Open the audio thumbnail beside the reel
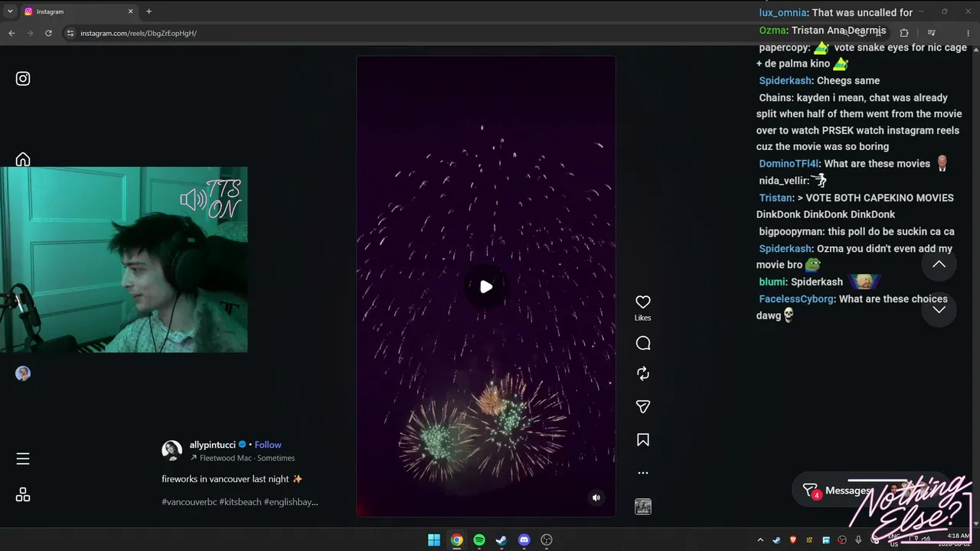This screenshot has height=551, width=980. pos(643,507)
